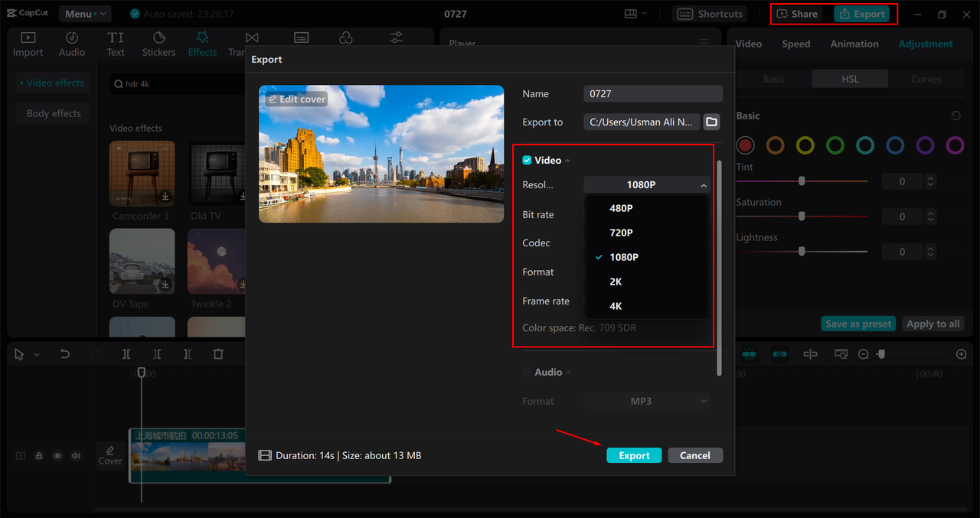This screenshot has height=518, width=980.
Task: Click the delete-right trim icon
Action: pos(188,354)
